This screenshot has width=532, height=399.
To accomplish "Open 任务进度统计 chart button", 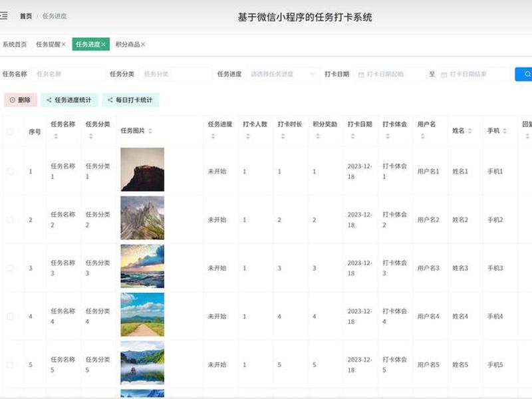I will pos(69,100).
